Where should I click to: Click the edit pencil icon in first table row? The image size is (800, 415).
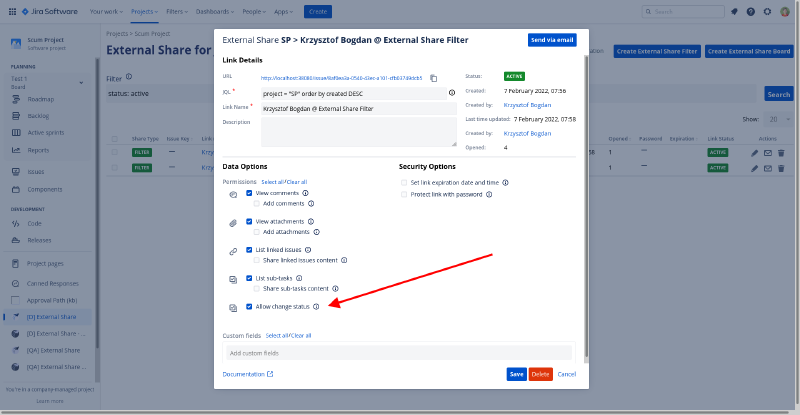pyautogui.click(x=755, y=153)
